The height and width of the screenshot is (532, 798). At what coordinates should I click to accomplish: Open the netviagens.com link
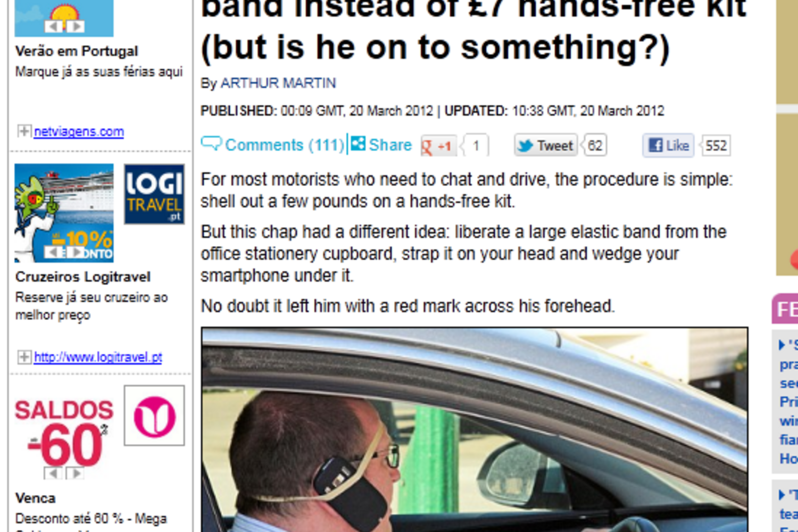(x=79, y=131)
